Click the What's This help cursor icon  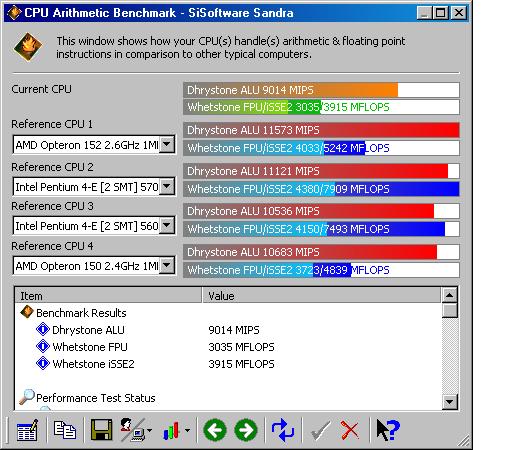387,430
